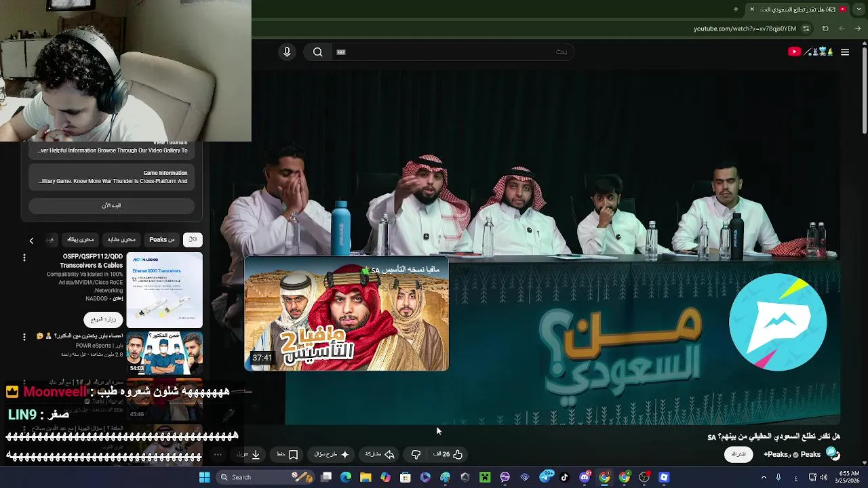The width and height of the screenshot is (868, 488).
Task: Click 'البدء الآن' start now ad button
Action: pyautogui.click(x=111, y=205)
